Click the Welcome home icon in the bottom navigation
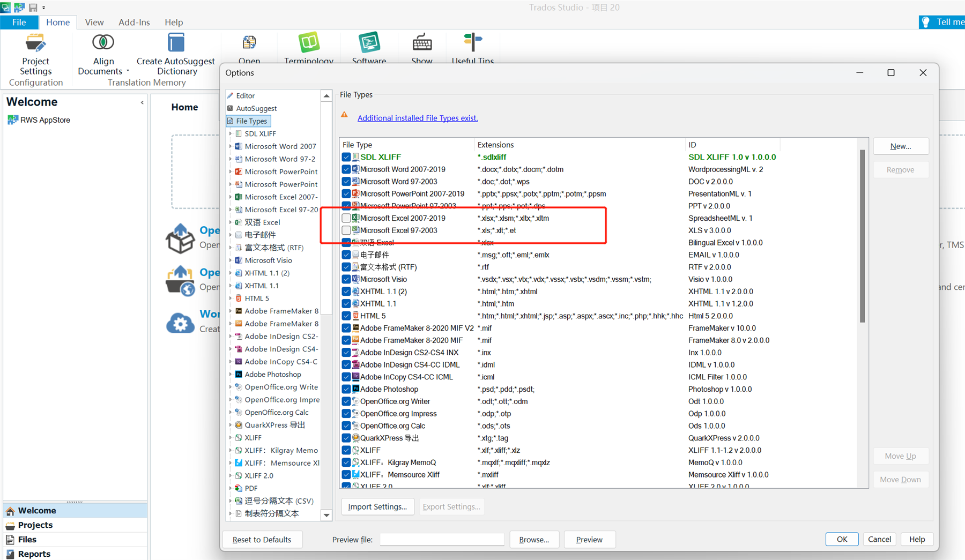Screen dimensions: 965x560 coord(10,511)
